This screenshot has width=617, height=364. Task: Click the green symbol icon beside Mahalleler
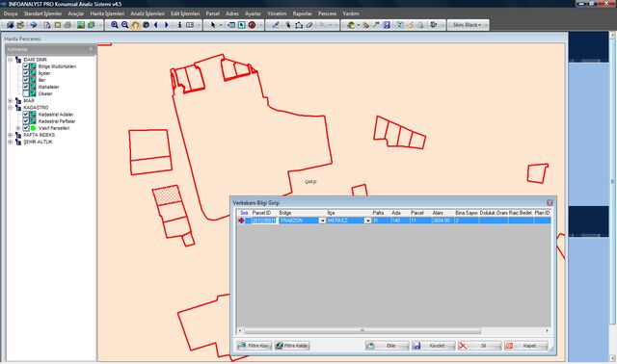(x=33, y=87)
